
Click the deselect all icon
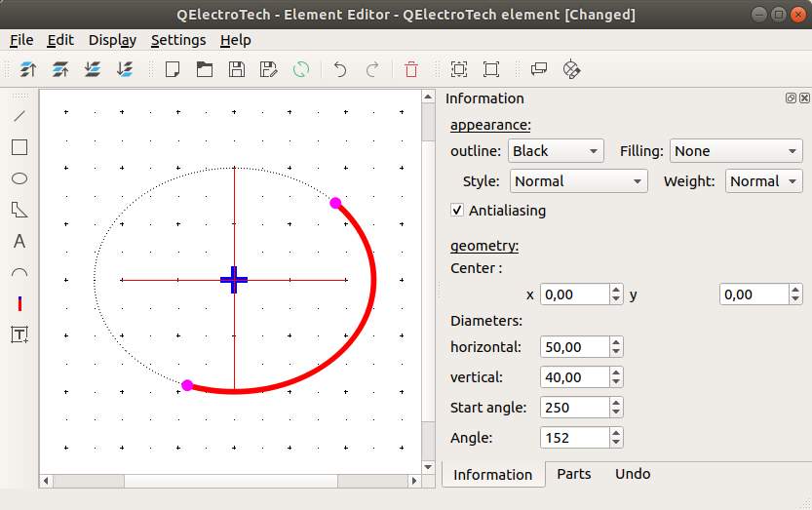pos(491,69)
